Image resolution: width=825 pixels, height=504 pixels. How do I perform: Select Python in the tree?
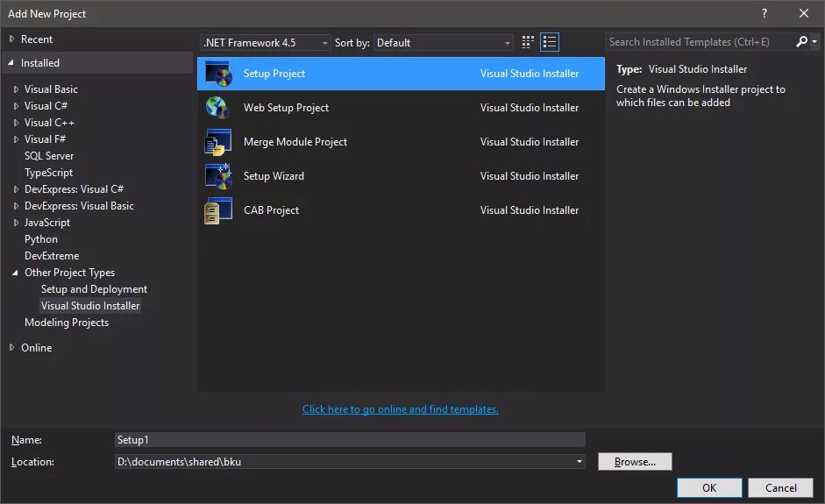(x=41, y=239)
